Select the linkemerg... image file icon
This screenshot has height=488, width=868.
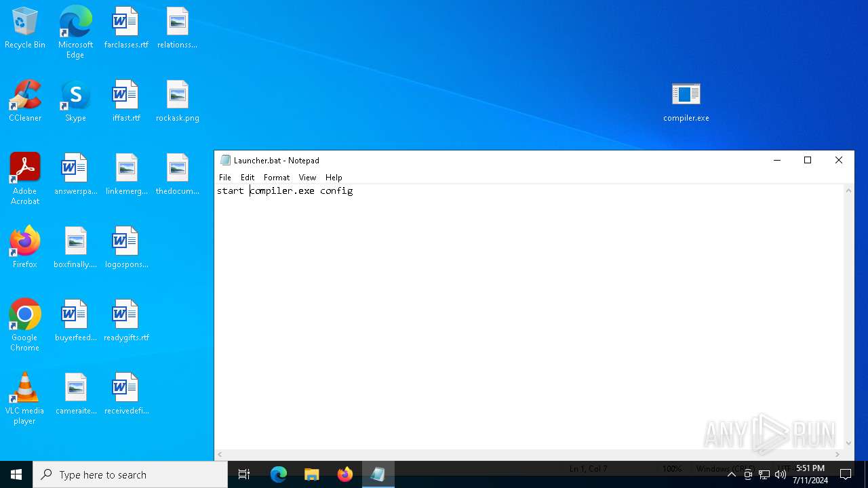tap(126, 175)
